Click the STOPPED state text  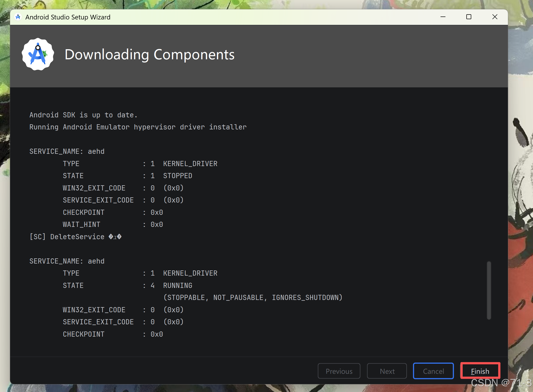[178, 176]
